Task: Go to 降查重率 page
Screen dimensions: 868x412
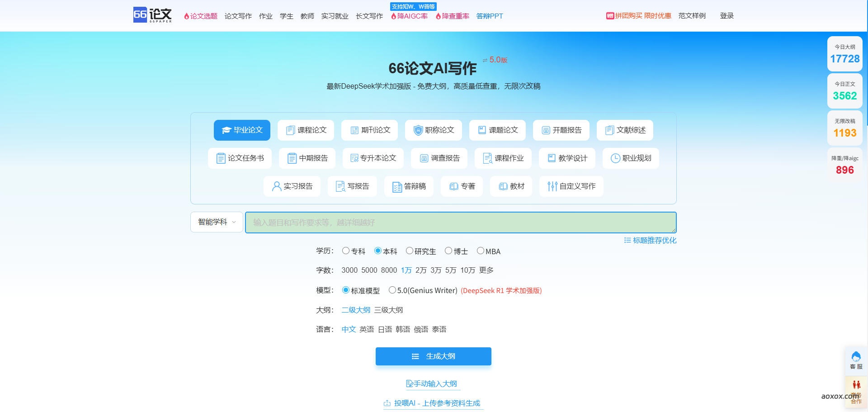Action: click(x=452, y=16)
